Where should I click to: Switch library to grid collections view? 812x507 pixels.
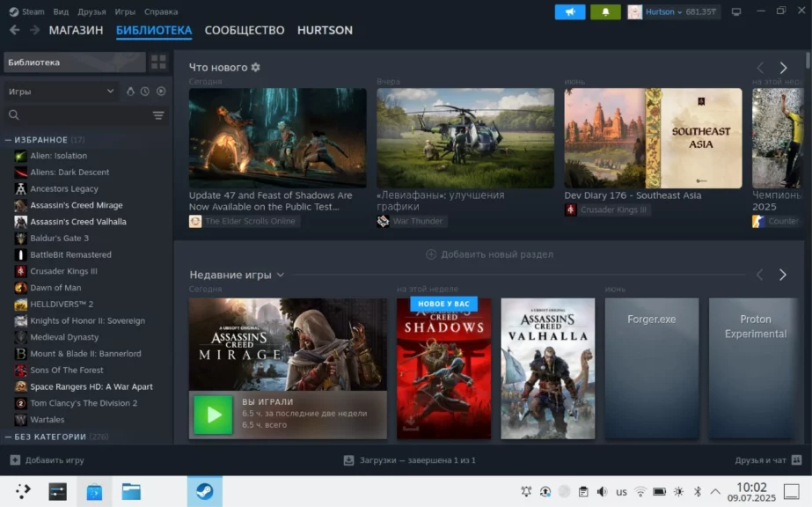click(x=158, y=62)
